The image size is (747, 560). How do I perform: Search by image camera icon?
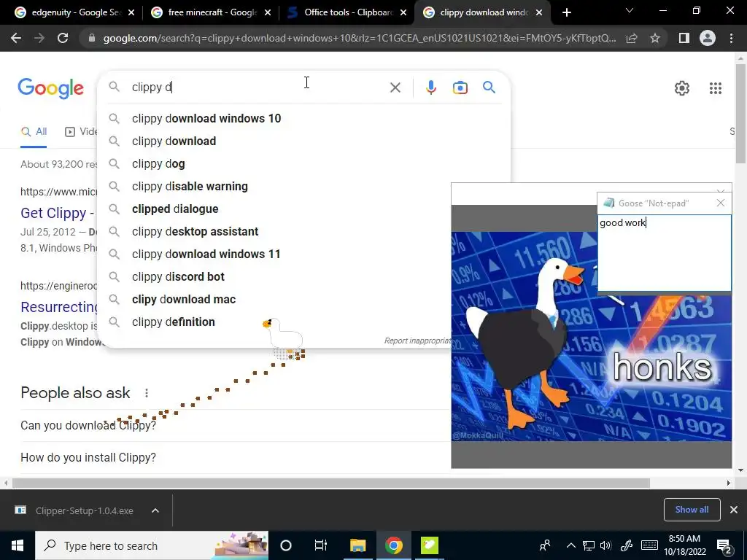460,87
